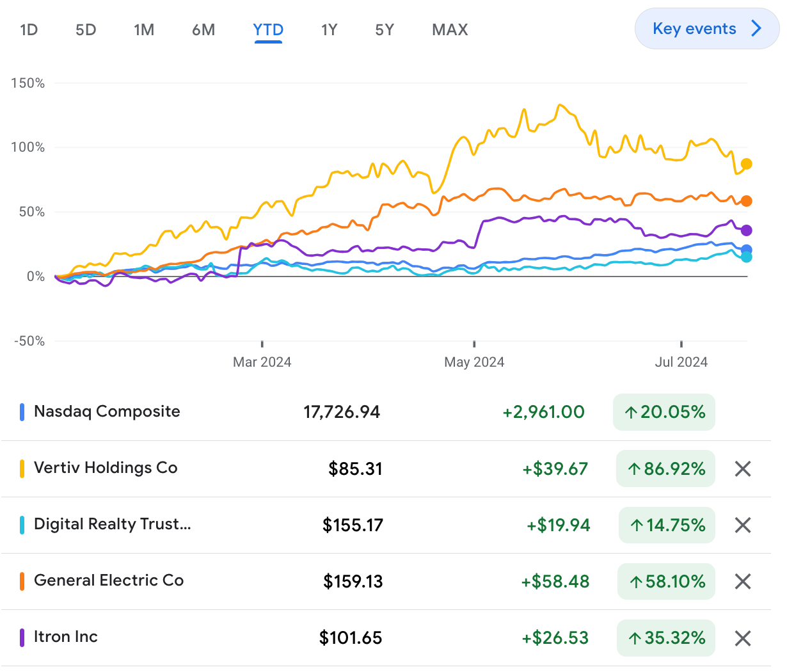787x672 pixels.
Task: Click the +$39.67 Vertiv change
Action: (555, 469)
